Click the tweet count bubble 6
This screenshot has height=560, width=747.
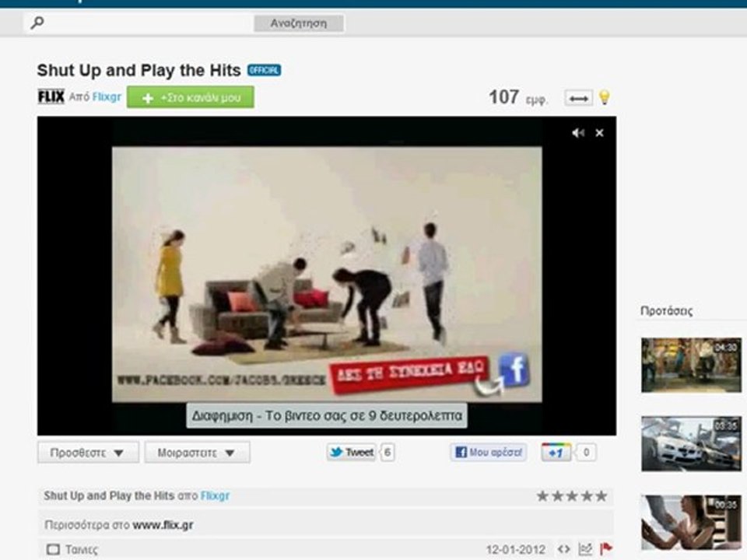click(388, 453)
